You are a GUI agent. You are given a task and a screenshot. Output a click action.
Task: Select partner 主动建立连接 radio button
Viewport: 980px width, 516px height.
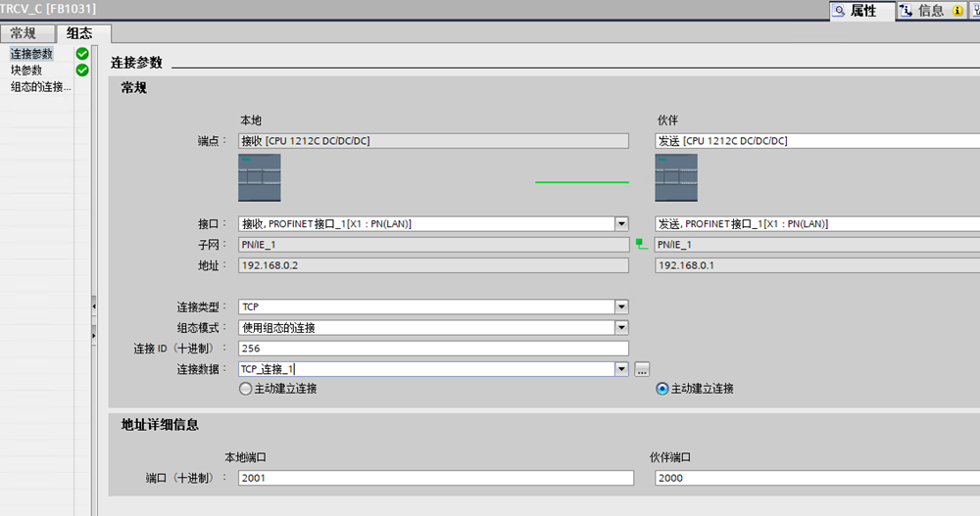coord(661,389)
